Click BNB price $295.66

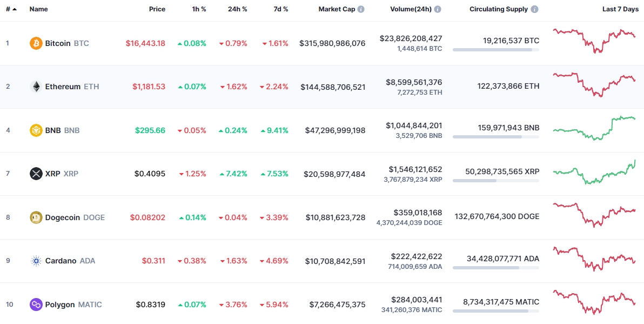[150, 130]
